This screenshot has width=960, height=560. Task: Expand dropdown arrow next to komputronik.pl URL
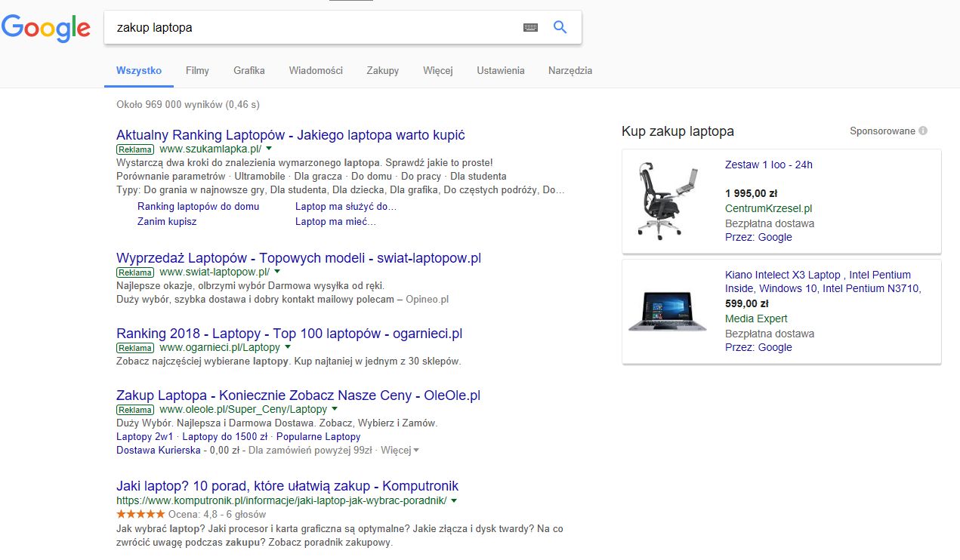[454, 500]
